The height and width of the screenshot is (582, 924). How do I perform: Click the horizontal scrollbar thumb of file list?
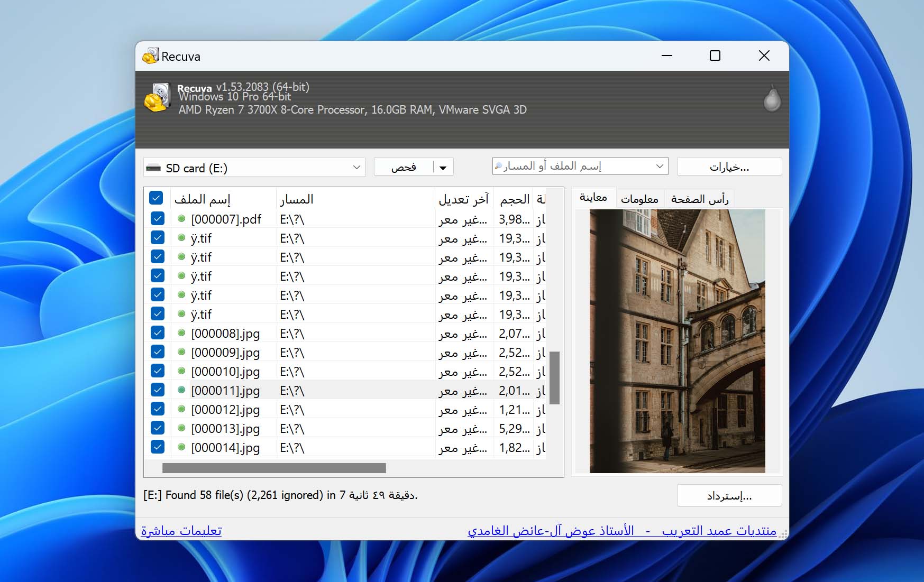pos(274,468)
